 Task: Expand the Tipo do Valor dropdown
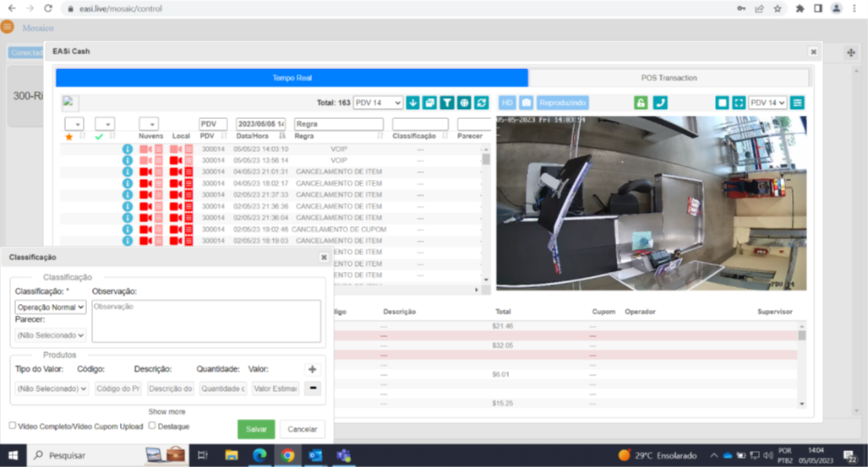(51, 388)
